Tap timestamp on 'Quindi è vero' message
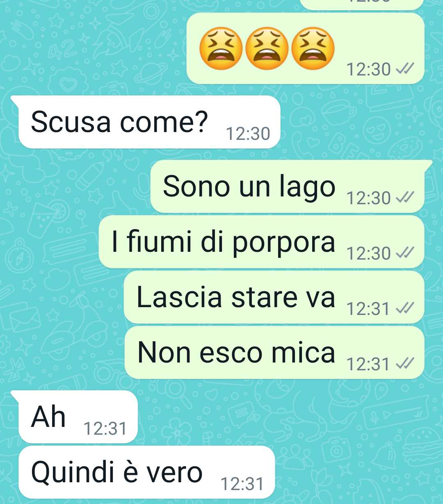The image size is (443, 504). [242, 484]
